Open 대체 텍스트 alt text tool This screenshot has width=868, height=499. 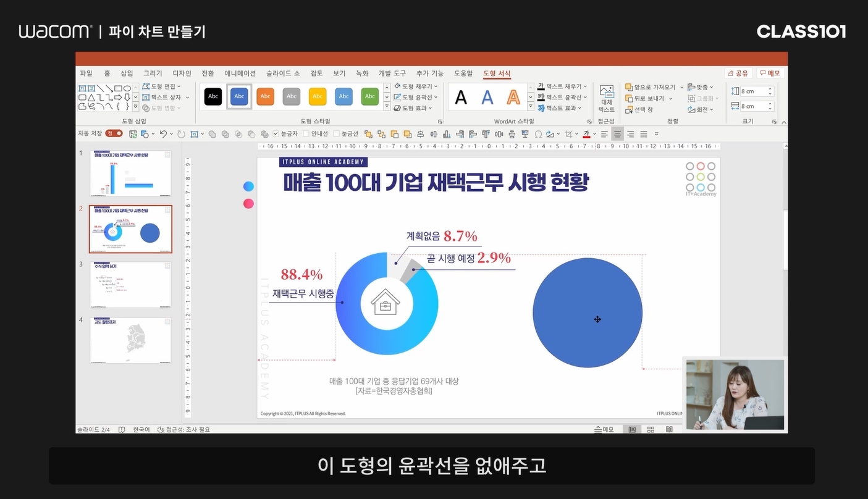[x=607, y=98]
